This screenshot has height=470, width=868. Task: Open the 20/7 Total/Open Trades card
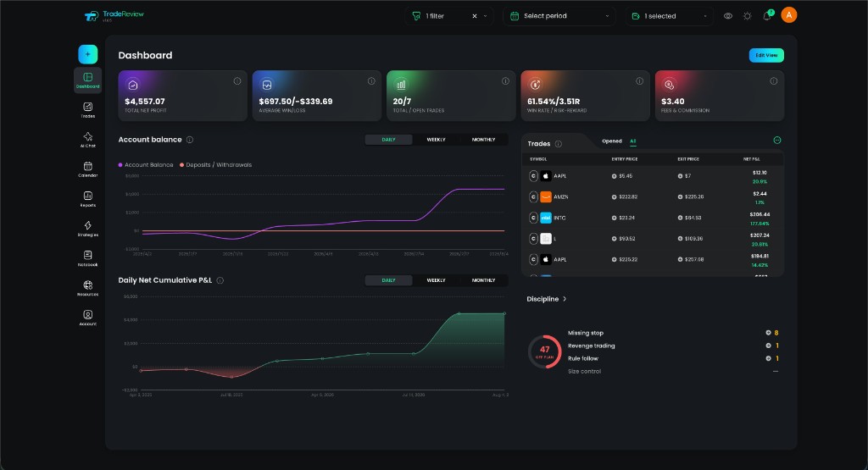[x=451, y=96]
